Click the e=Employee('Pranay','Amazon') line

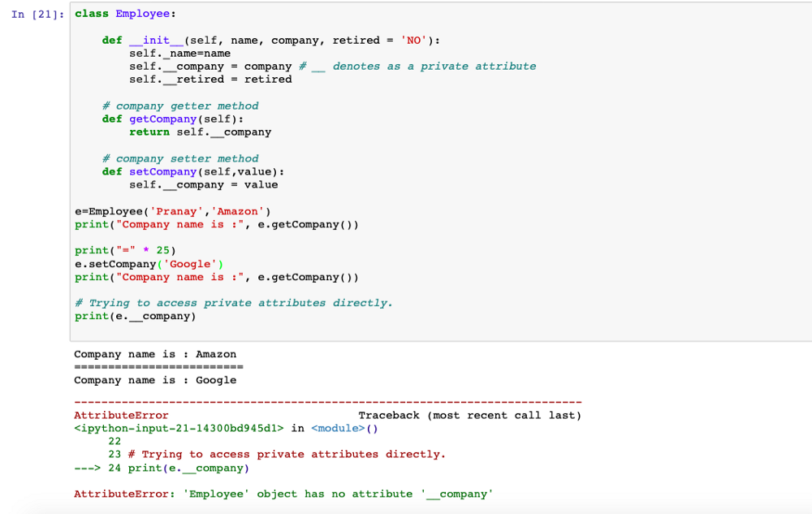click(172, 212)
